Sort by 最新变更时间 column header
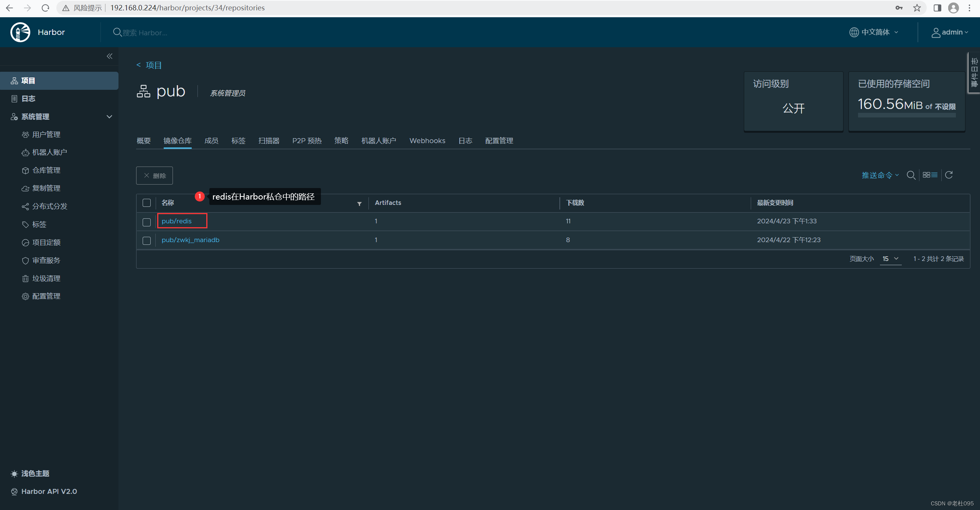This screenshot has width=980, height=510. 775,203
